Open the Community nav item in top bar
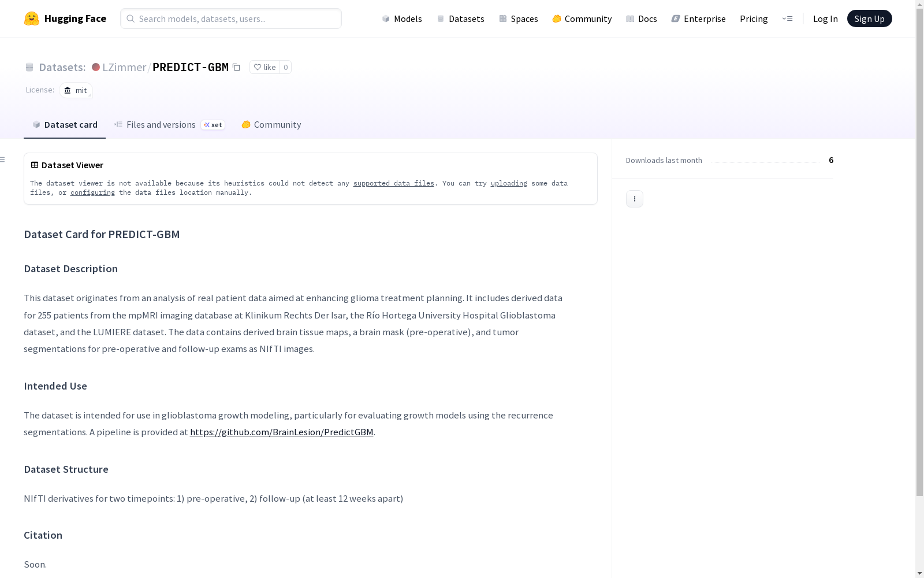 click(582, 18)
